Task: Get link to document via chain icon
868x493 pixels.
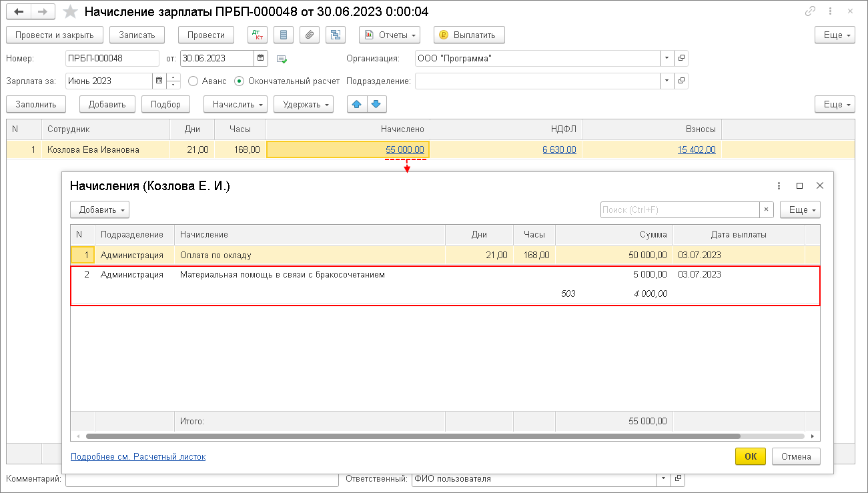Action: coord(811,11)
